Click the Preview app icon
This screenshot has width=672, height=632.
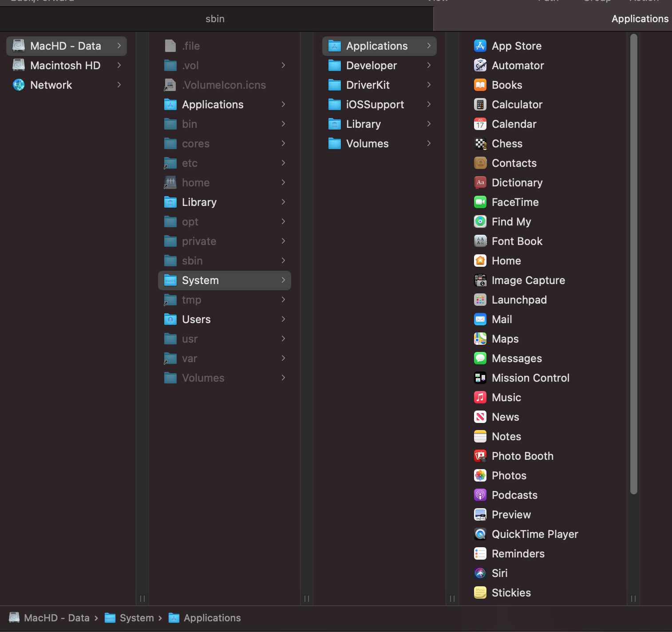[480, 514]
